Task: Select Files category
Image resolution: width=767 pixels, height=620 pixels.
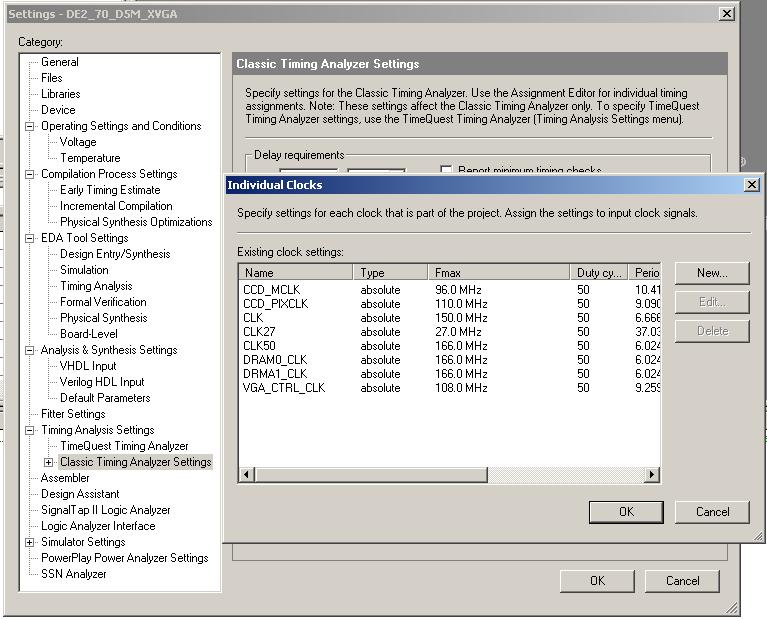Action: (51, 78)
